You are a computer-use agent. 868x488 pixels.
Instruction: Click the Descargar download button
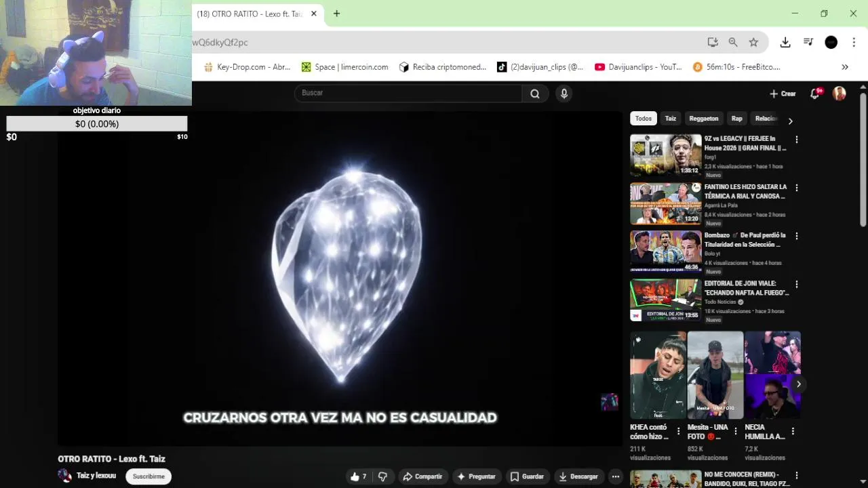click(578, 476)
